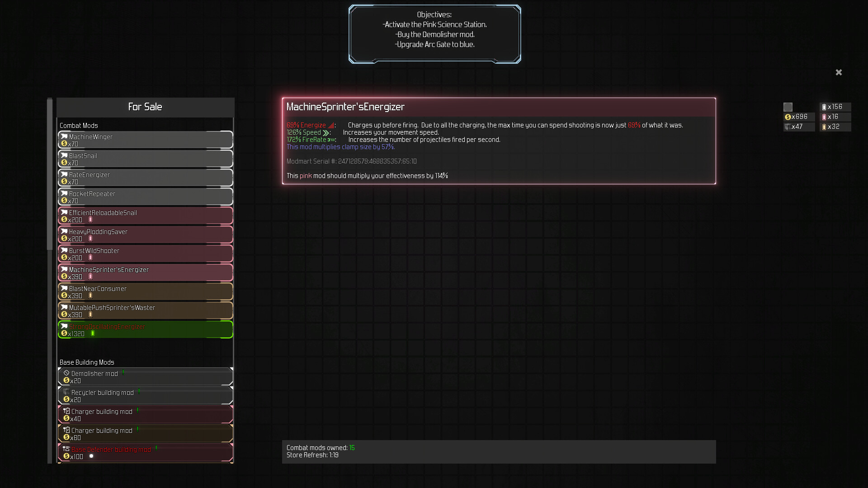Select the StrongOscillatingEnergizer green mod
The height and width of the screenshot is (488, 868).
145,329
